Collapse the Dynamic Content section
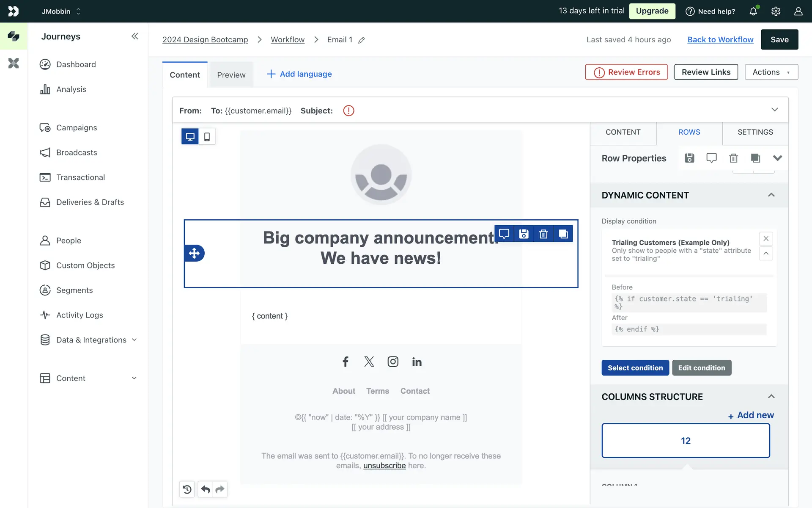The width and height of the screenshot is (812, 508). 771,195
